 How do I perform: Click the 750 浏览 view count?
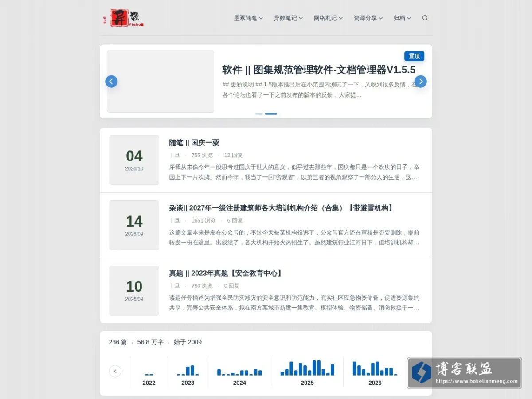tap(202, 286)
